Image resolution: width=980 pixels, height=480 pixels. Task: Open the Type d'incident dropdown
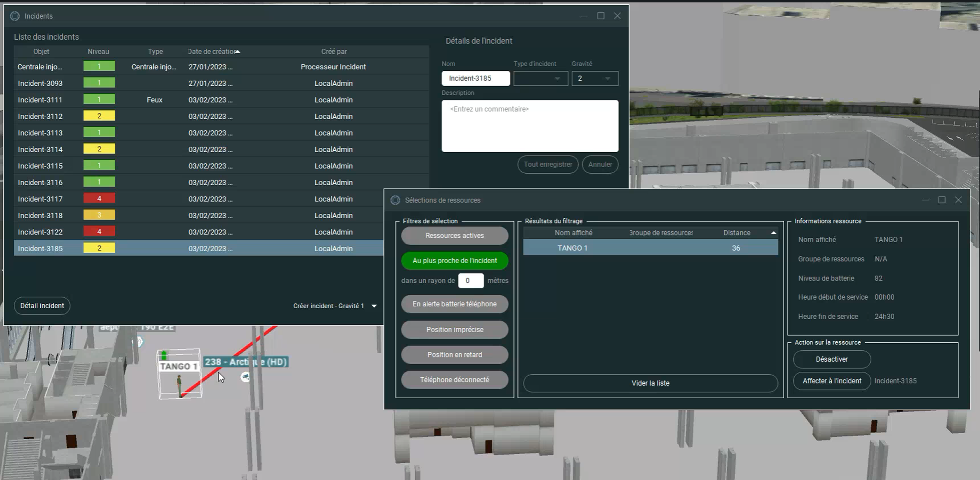(x=540, y=78)
